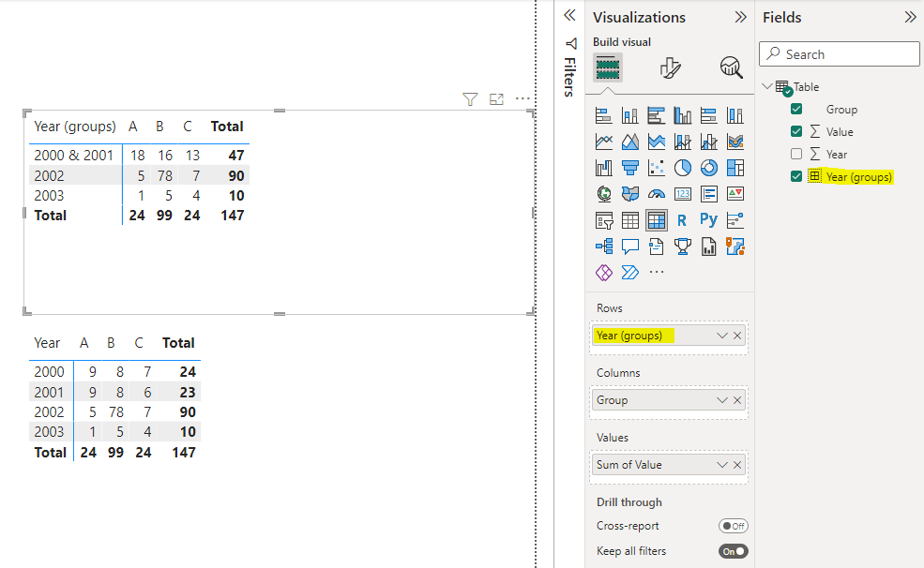Turn on the Cross-report toggle

click(x=733, y=526)
